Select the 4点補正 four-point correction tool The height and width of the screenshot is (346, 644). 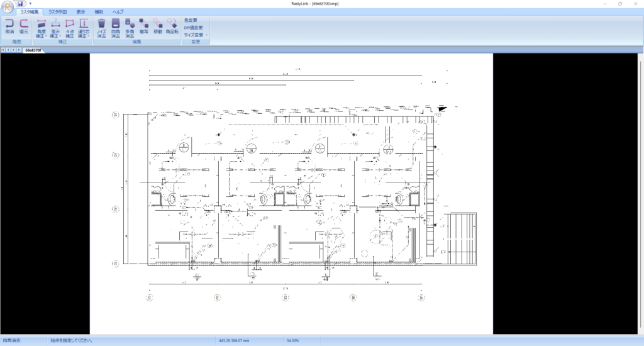(x=69, y=28)
